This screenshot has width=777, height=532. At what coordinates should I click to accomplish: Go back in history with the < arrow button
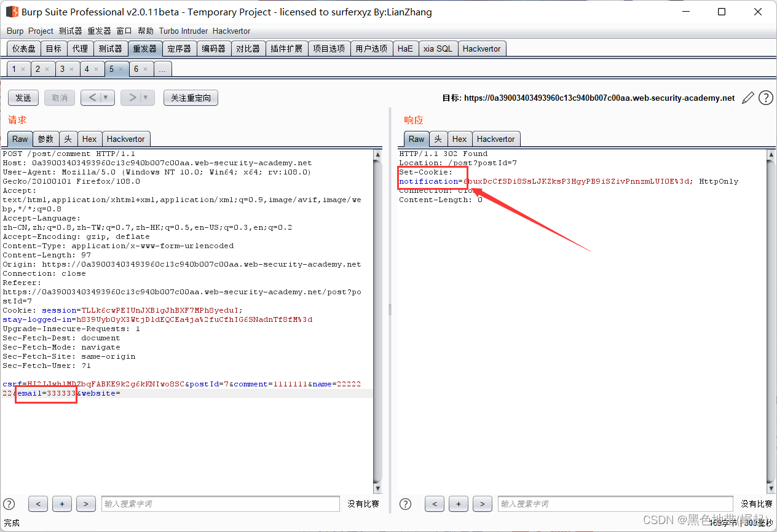(x=92, y=98)
